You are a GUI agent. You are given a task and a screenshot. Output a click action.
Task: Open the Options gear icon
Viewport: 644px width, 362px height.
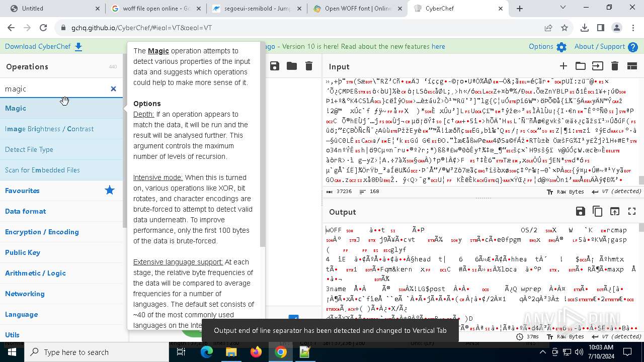[x=561, y=47]
